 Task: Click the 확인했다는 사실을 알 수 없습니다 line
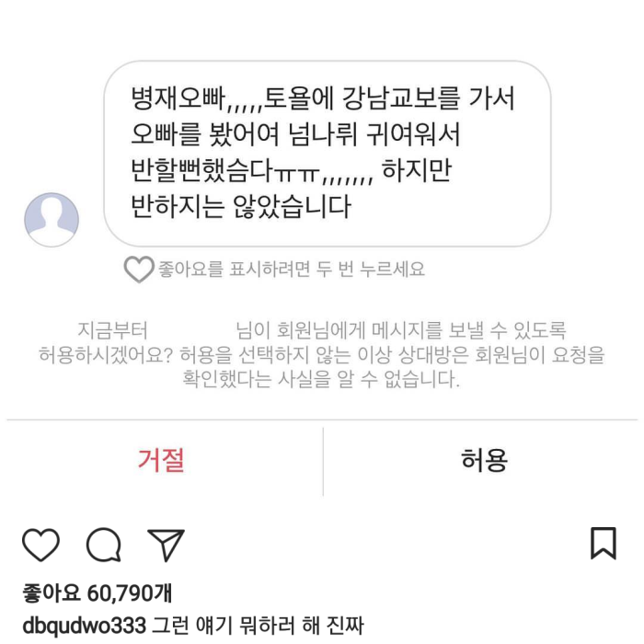click(x=321, y=379)
